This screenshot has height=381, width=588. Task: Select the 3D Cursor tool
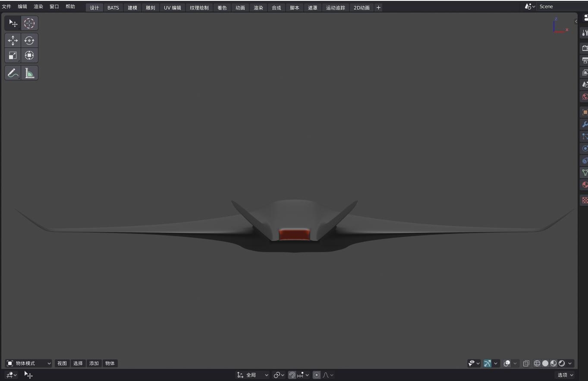[x=29, y=23]
